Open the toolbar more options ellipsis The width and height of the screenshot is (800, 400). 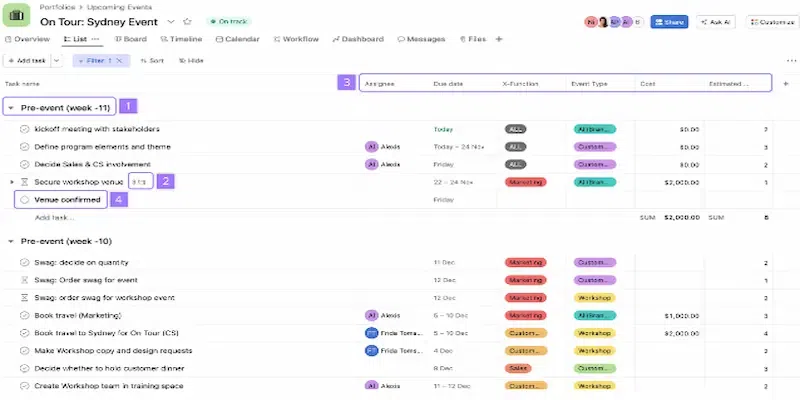tap(791, 61)
